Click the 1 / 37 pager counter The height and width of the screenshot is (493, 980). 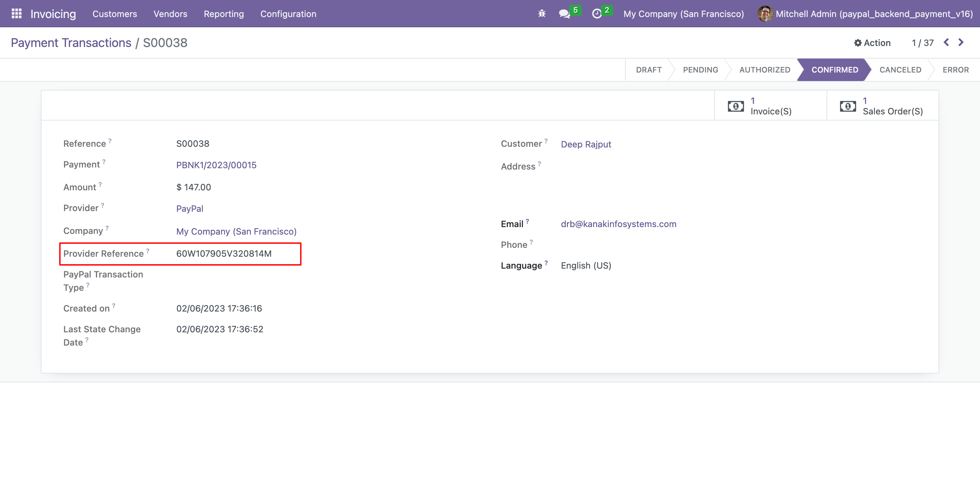coord(922,43)
